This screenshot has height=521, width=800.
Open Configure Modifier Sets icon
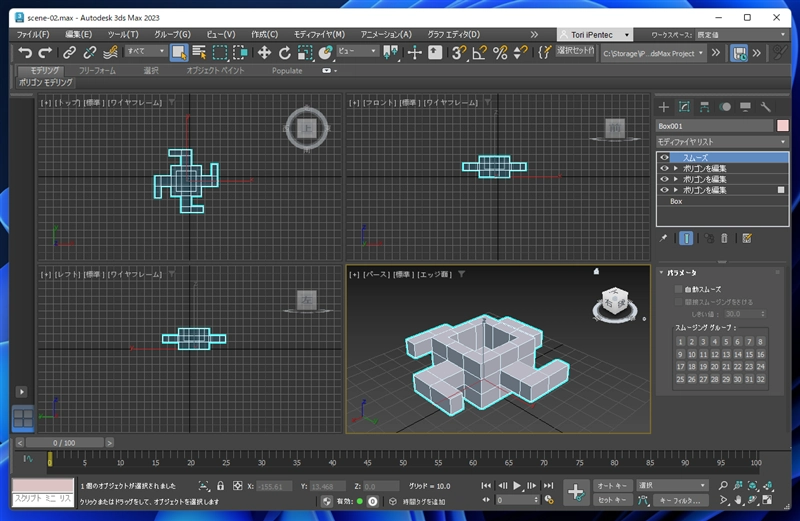(747, 238)
